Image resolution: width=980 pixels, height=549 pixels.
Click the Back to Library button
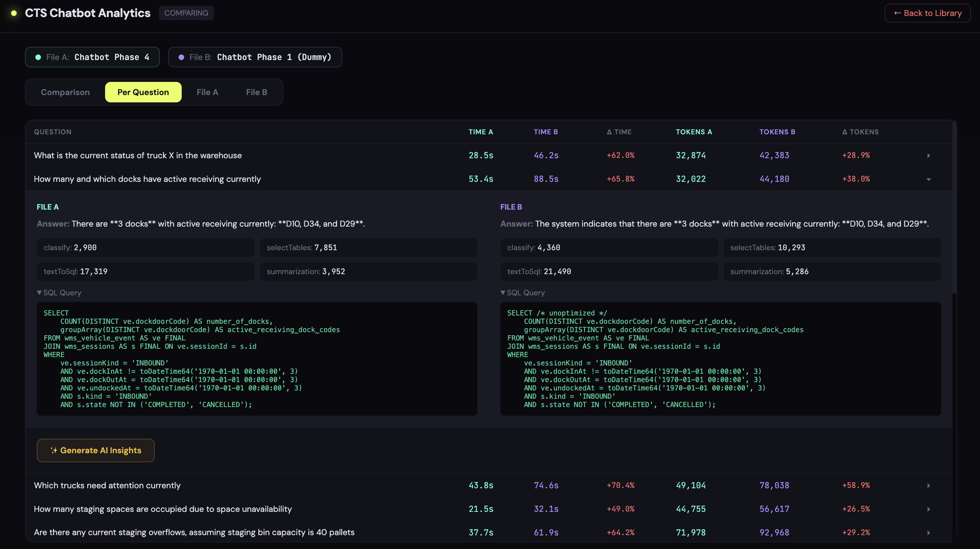(x=927, y=13)
